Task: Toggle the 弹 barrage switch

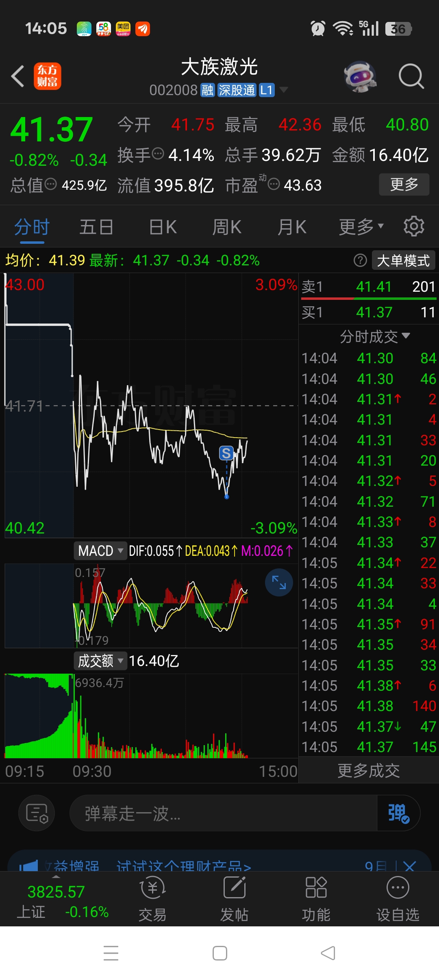Action: 398,813
